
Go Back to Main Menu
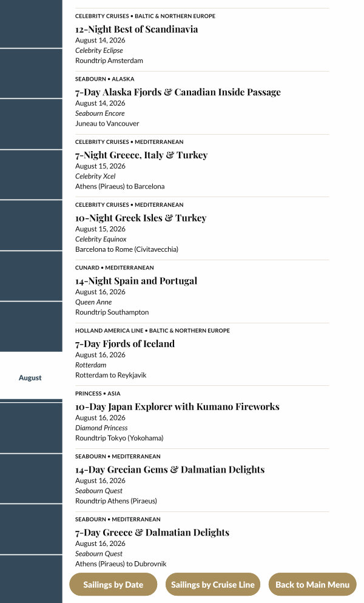[312, 585]
